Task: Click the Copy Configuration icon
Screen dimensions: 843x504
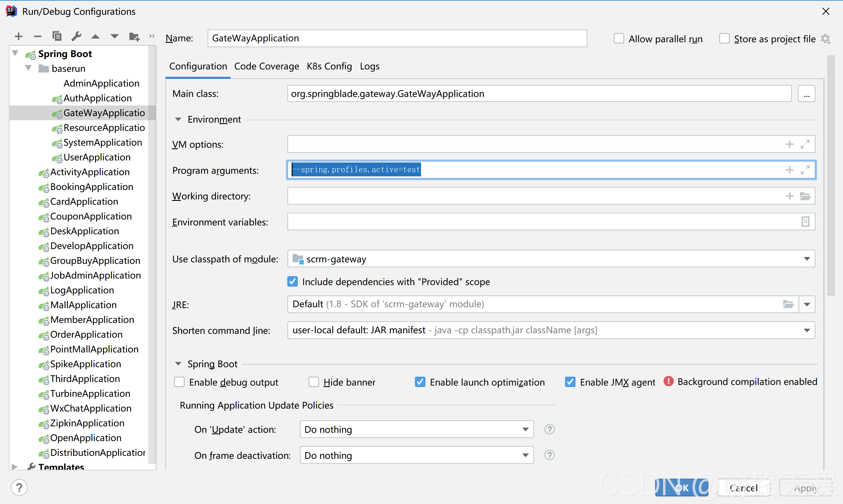Action: point(57,36)
